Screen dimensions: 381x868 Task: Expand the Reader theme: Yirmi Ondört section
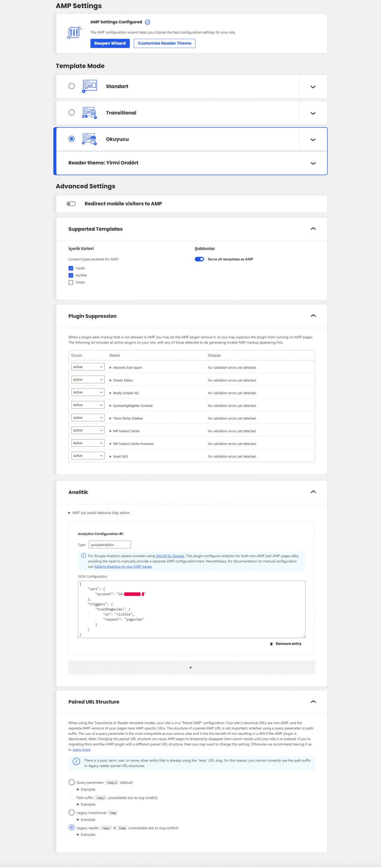point(313,163)
